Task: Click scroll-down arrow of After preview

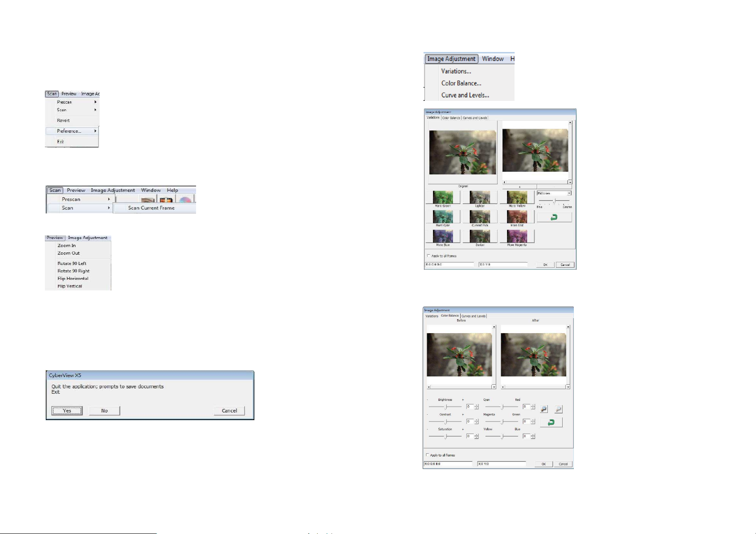Action: tap(568, 386)
